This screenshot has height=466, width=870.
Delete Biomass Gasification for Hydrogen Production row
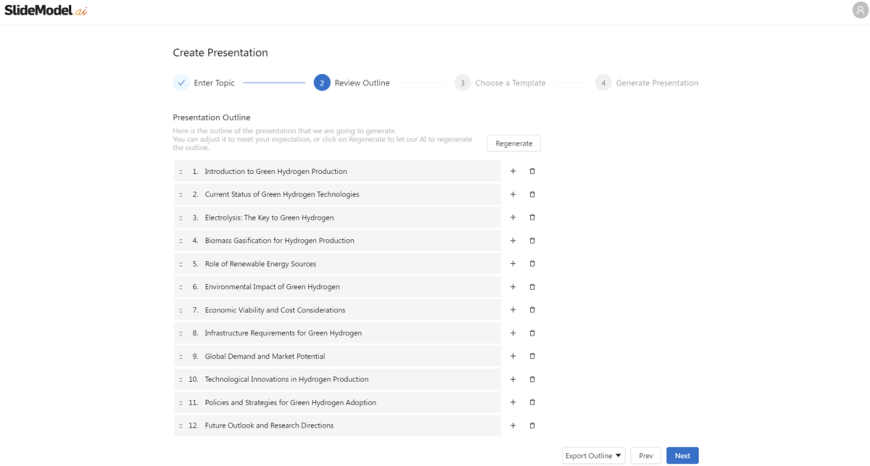coord(532,241)
